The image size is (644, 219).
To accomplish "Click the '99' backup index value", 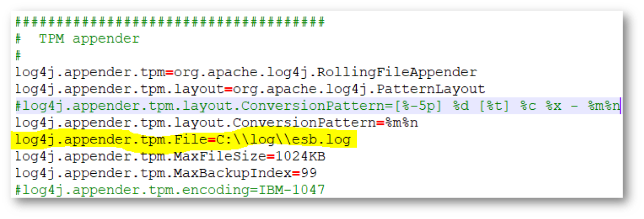I will [x=309, y=173].
